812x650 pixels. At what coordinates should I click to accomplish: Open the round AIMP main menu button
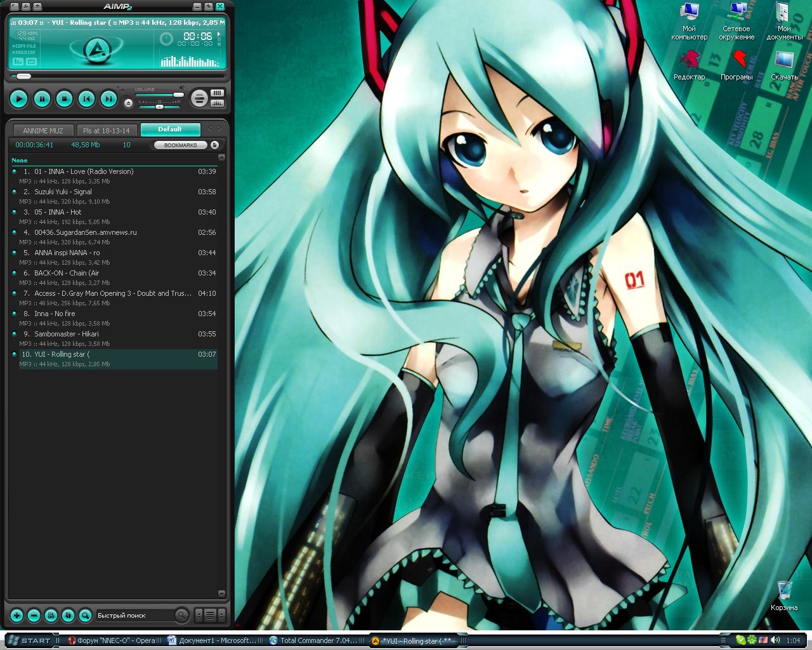point(199,98)
